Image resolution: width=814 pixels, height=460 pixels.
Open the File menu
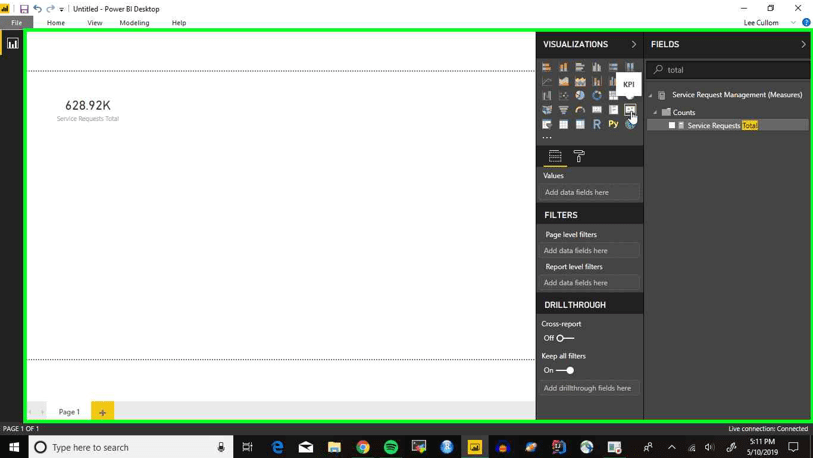17,23
